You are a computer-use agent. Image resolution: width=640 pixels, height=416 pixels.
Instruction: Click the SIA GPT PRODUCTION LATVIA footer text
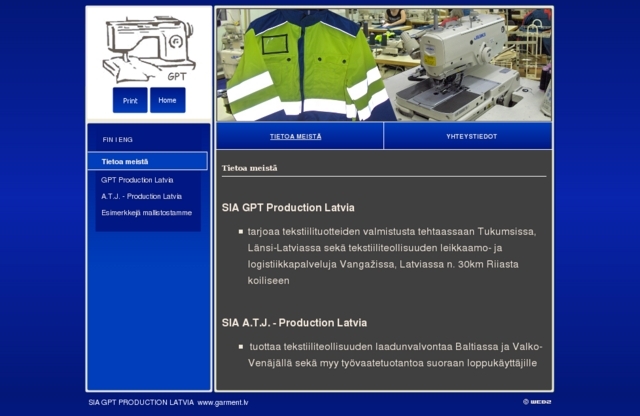coord(141,403)
